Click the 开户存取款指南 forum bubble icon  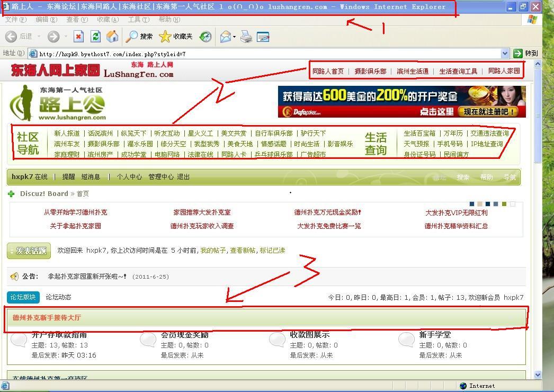tap(19, 339)
